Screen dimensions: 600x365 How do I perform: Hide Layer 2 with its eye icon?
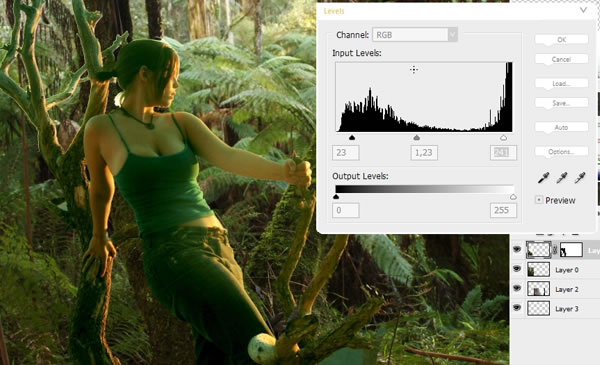click(x=517, y=288)
